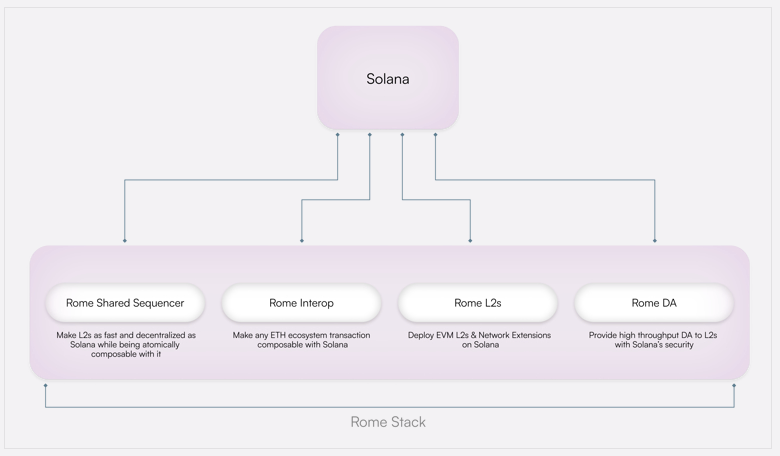Click text 'on Solana' under Rome L2s
780x456 pixels.
pyautogui.click(x=480, y=345)
